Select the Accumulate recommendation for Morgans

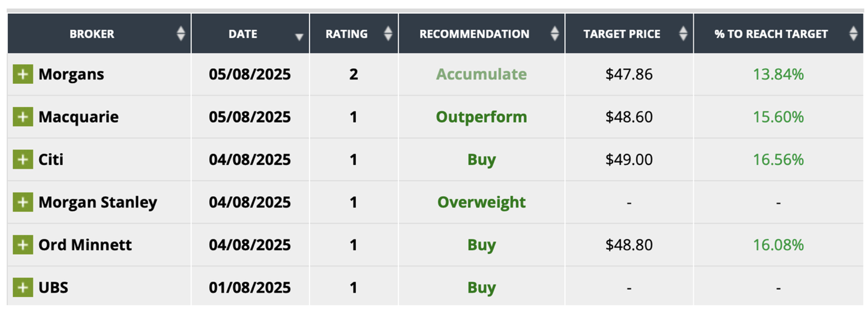click(481, 74)
